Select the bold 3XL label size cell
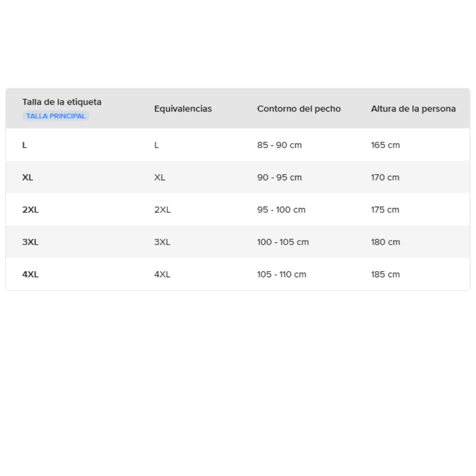This screenshot has width=476, height=476. pyautogui.click(x=30, y=242)
